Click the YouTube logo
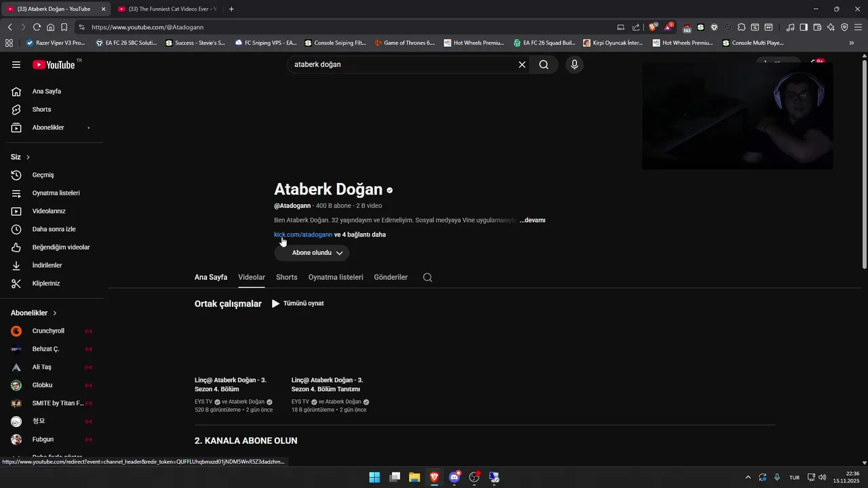This screenshot has height=488, width=868. (54, 64)
